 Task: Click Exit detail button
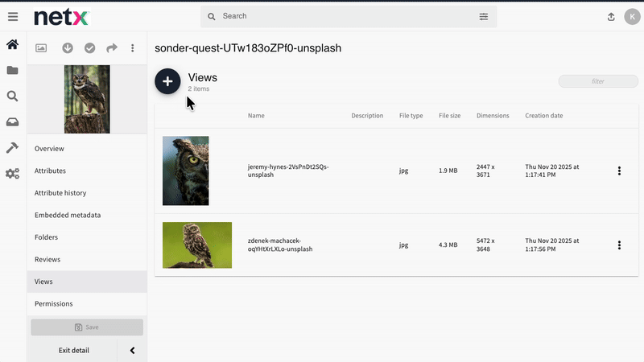(74, 351)
